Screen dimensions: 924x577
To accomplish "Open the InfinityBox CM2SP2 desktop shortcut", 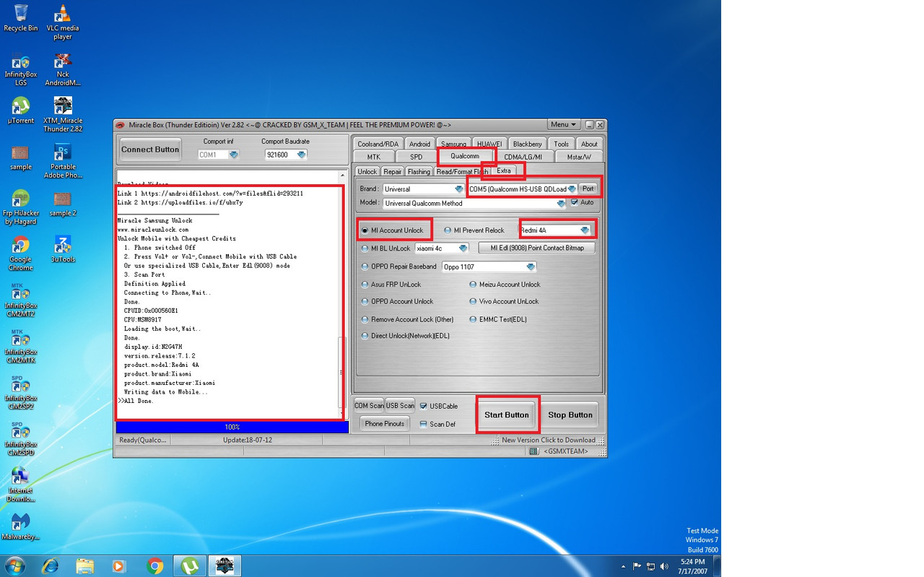I will (x=21, y=392).
